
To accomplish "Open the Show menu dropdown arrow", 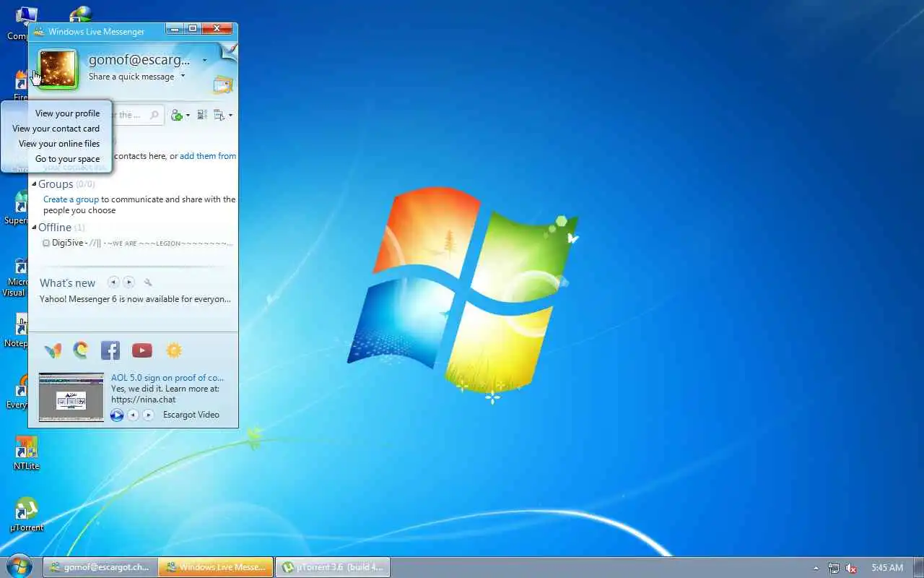I will pos(230,116).
